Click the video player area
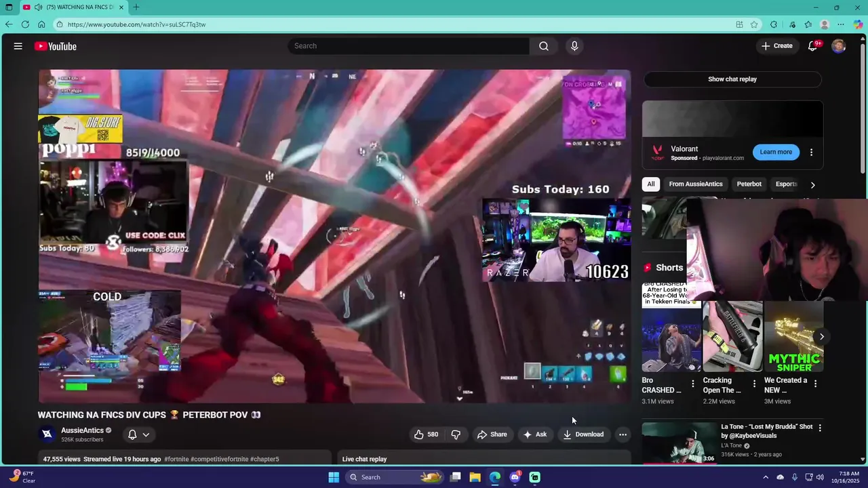This screenshot has width=868, height=488. [334, 236]
